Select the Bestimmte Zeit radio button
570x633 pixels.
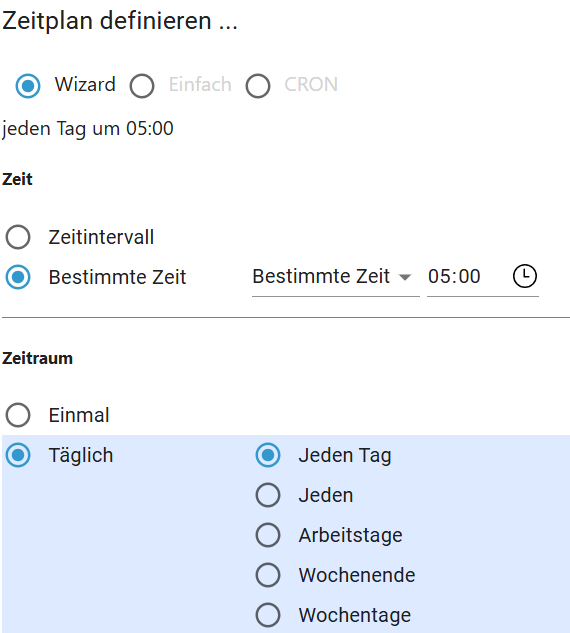(x=18, y=277)
